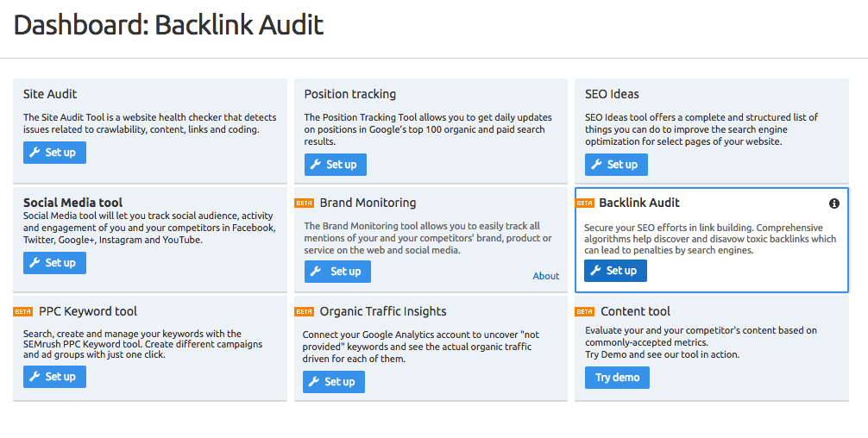Select the Social Media tool heading

pos(73,203)
